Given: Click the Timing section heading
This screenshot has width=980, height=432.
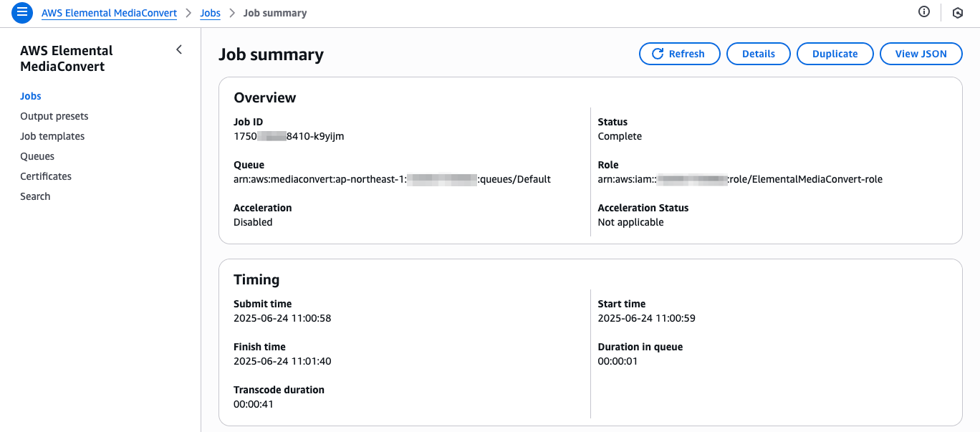Looking at the screenshot, I should point(256,279).
